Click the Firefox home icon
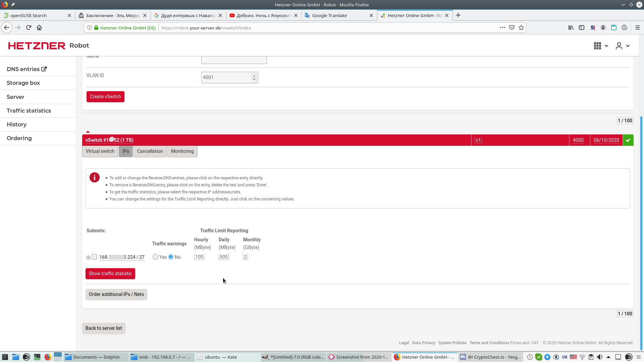The width and height of the screenshot is (644, 362). (x=39, y=28)
